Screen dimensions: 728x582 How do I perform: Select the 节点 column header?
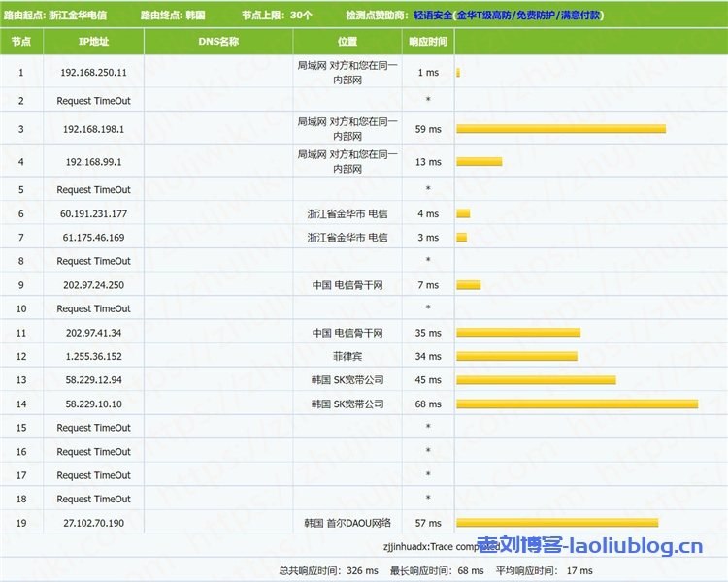point(20,42)
